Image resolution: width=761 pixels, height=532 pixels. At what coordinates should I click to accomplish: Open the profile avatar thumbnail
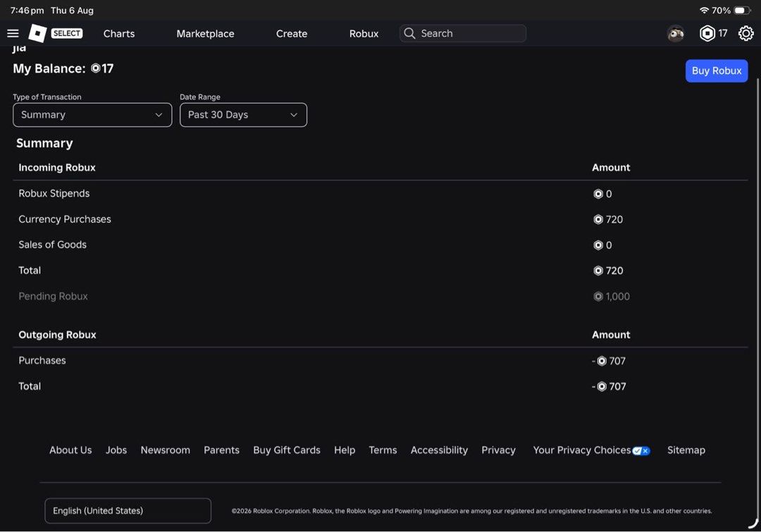click(675, 33)
